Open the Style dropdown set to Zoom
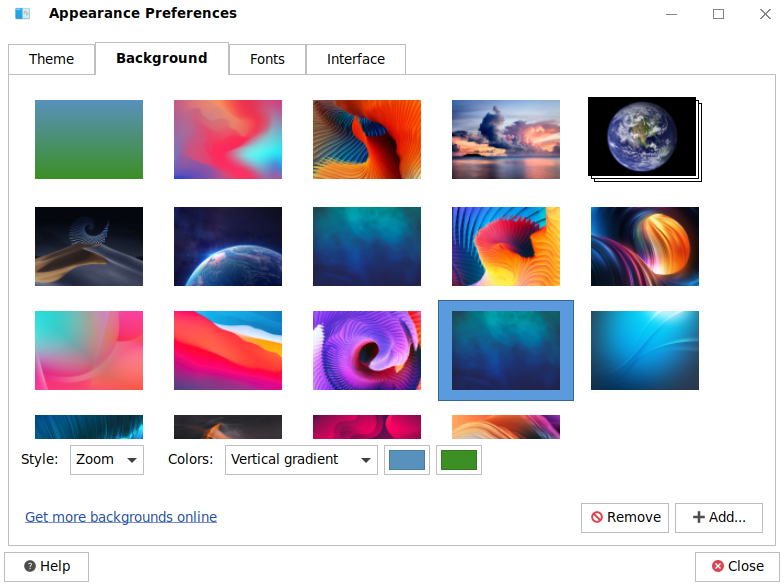 pos(107,460)
